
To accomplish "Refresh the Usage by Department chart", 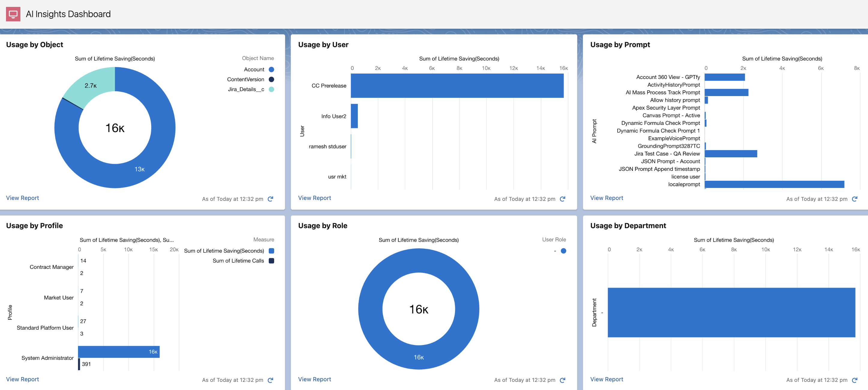I will pos(855,380).
